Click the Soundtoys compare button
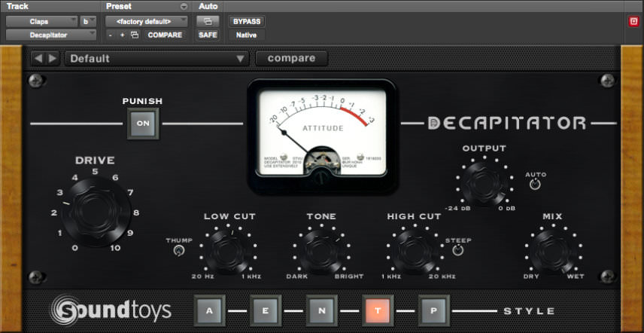This screenshot has width=644, height=333. point(292,58)
